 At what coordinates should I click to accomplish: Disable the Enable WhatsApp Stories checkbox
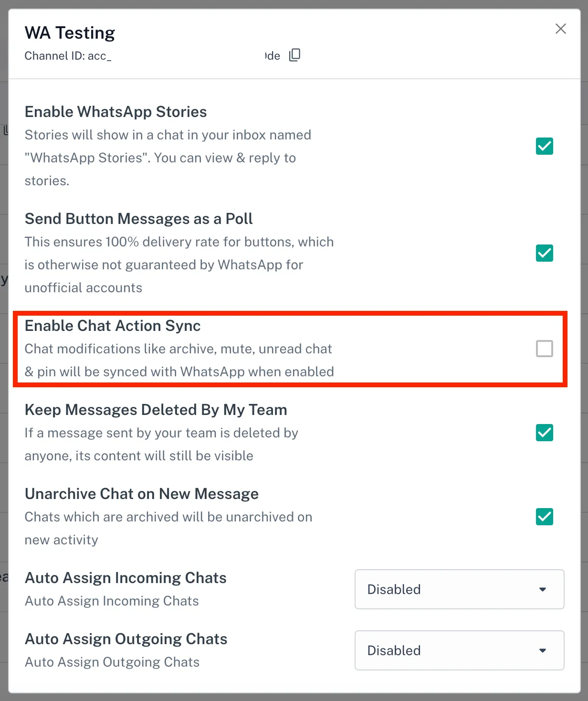(544, 146)
